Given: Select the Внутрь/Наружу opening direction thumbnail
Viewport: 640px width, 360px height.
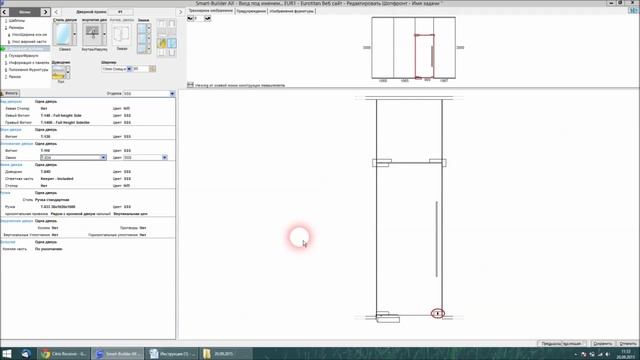Looking at the screenshot, I should pos(93,34).
